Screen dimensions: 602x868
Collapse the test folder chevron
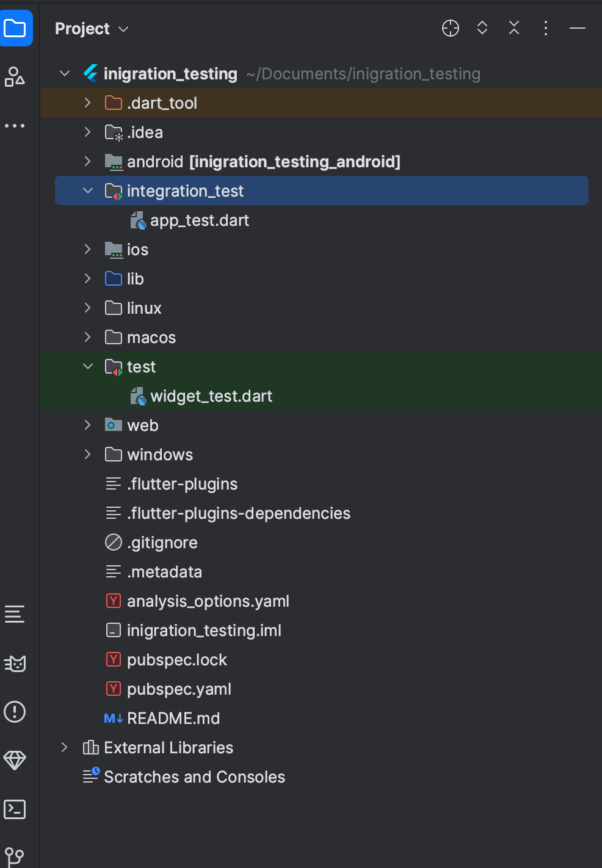tap(87, 366)
